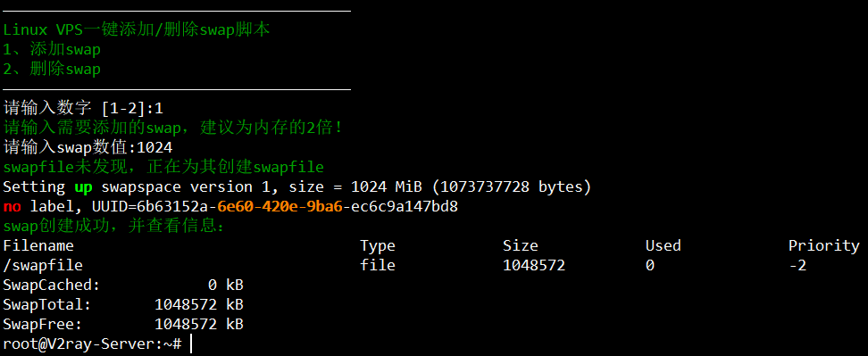Click the 'Size' column header
This screenshot has height=356, width=868.
(521, 245)
